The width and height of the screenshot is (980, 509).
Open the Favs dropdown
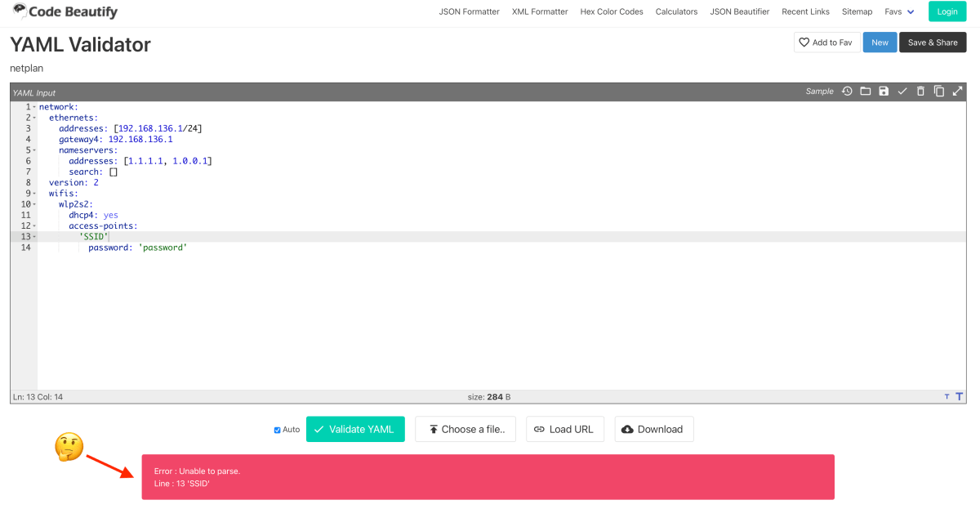point(899,11)
